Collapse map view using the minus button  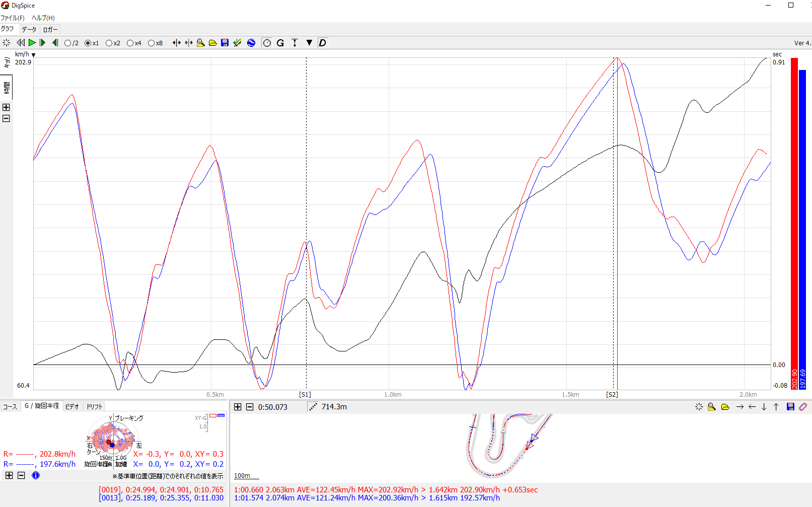[250, 407]
